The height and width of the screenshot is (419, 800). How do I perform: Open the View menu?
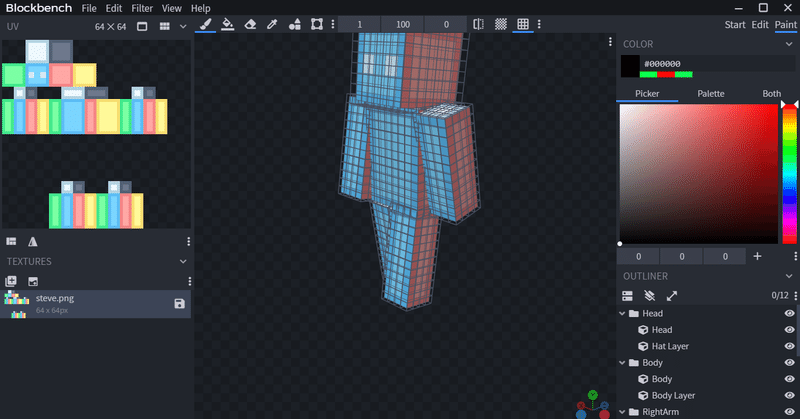point(171,8)
